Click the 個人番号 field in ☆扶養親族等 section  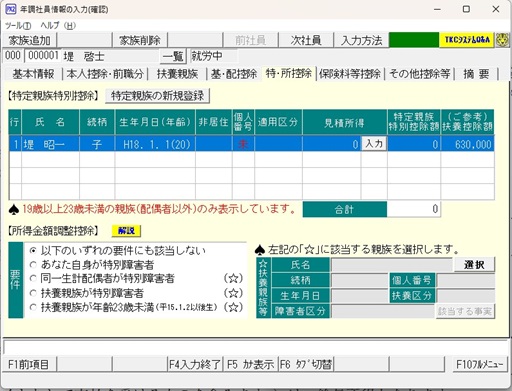point(466,280)
